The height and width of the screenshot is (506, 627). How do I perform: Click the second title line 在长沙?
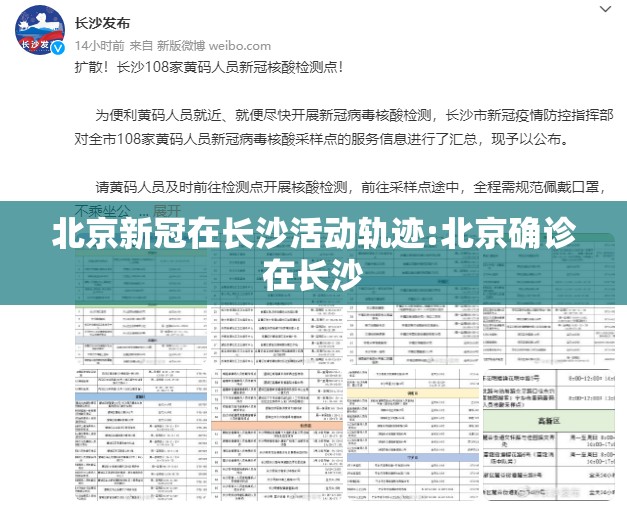[313, 271]
